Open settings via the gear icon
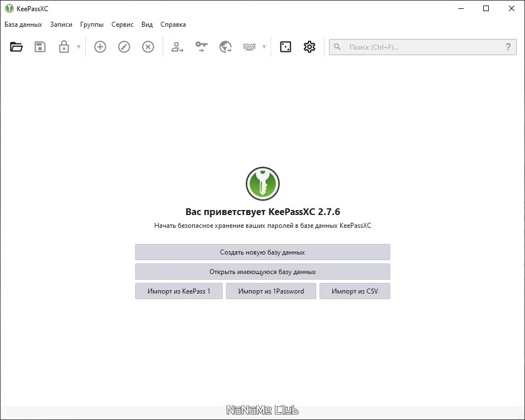The height and width of the screenshot is (420, 525). pos(310,47)
